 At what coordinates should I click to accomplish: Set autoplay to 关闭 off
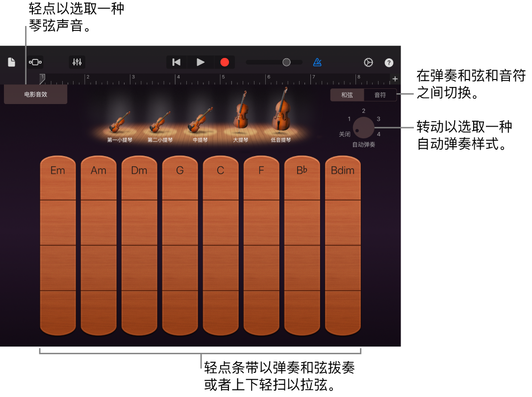click(x=344, y=134)
